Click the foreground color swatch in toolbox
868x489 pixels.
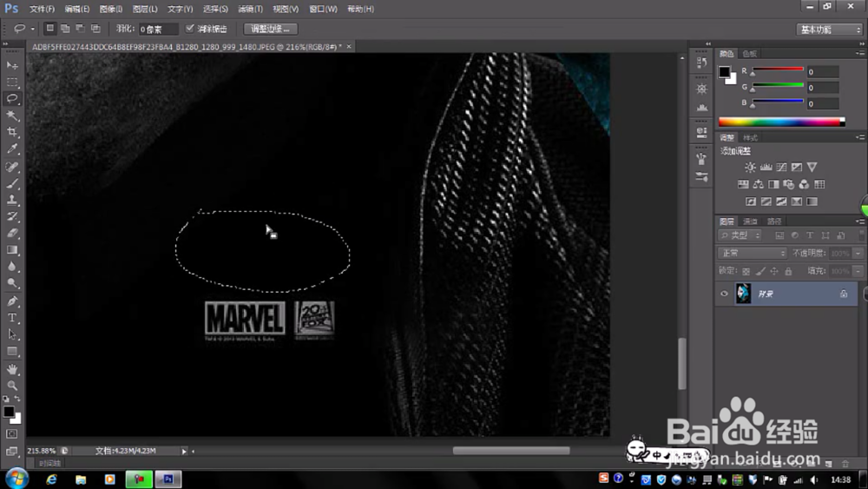(x=9, y=412)
